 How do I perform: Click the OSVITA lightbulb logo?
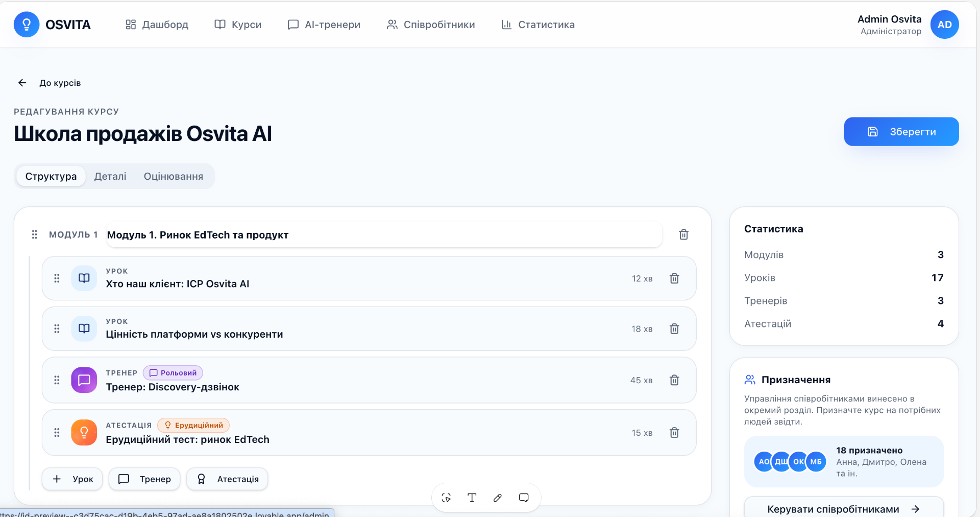click(x=27, y=25)
